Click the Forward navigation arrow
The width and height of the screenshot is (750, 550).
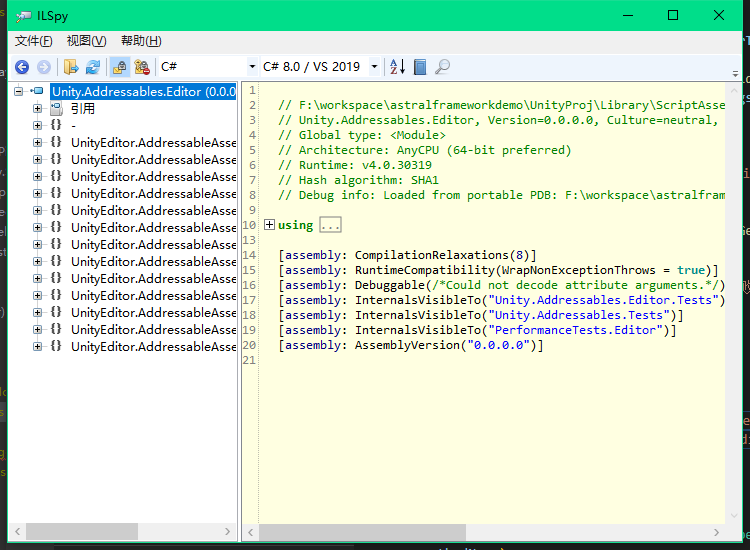click(x=44, y=67)
